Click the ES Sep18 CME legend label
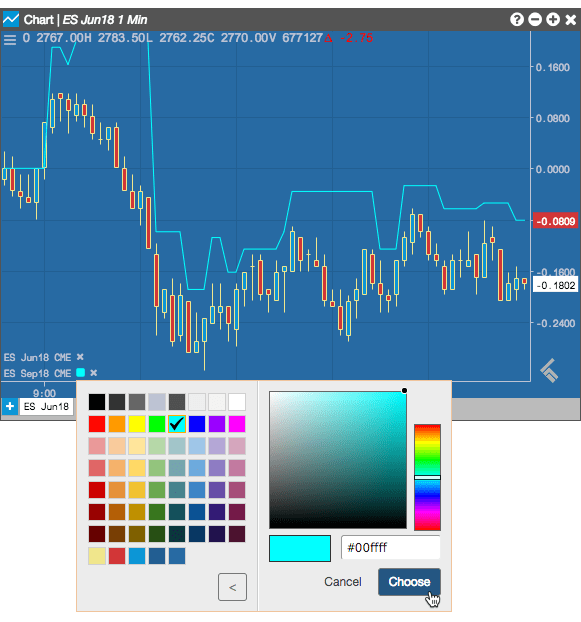 click(38, 373)
